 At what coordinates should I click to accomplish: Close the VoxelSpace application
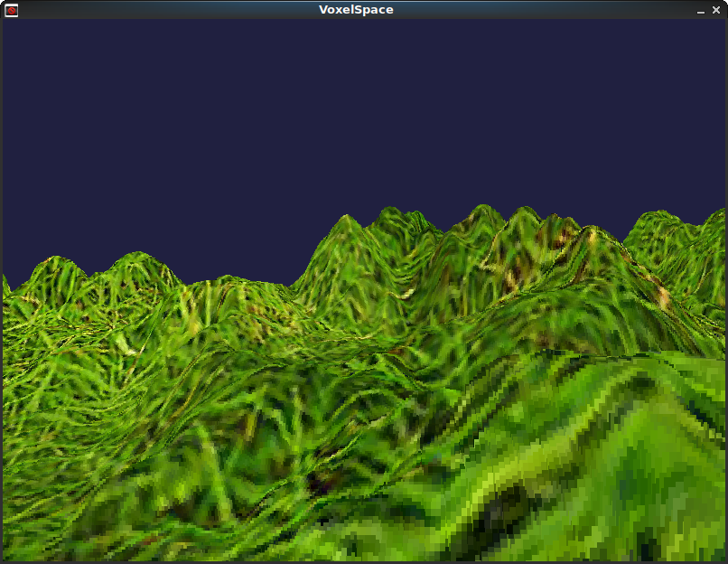(x=718, y=10)
